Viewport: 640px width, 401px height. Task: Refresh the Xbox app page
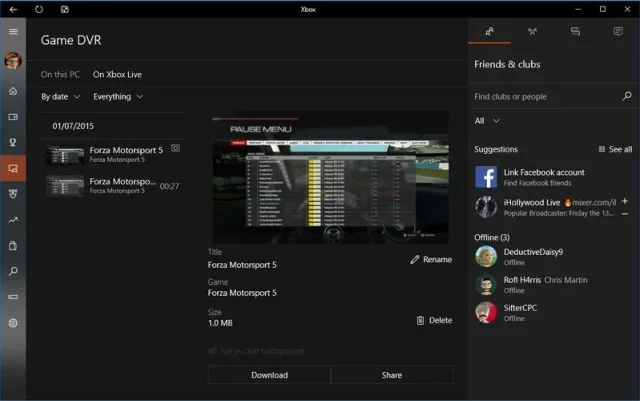[39, 9]
